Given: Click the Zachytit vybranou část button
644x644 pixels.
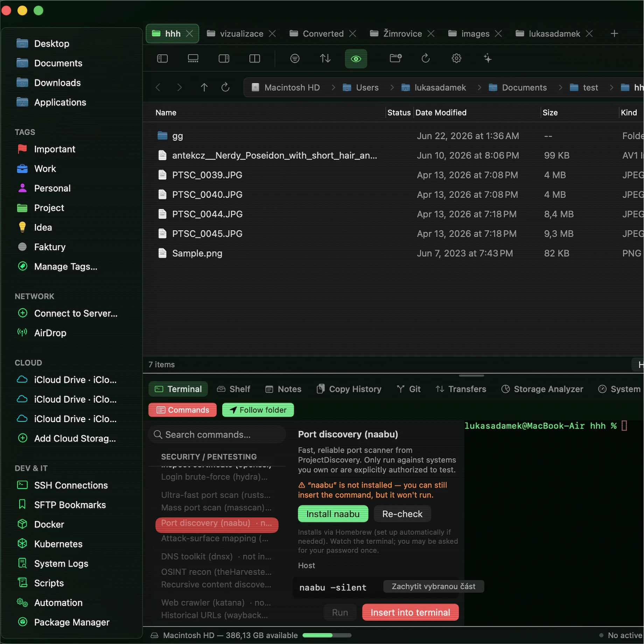Looking at the screenshot, I should pyautogui.click(x=434, y=587).
